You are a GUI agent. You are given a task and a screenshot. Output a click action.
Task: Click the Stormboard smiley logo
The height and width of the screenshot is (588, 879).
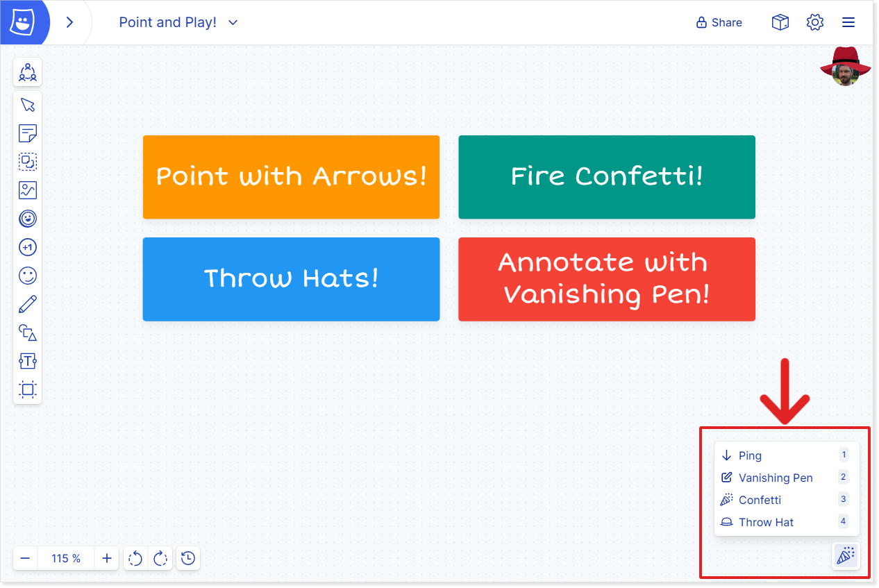point(22,22)
